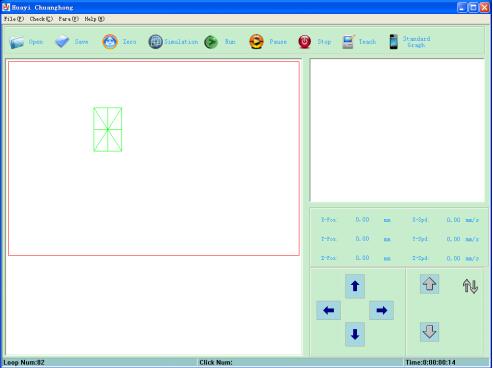Open the Standard Graph phone icon
The height and width of the screenshot is (368, 493).
pyautogui.click(x=394, y=42)
